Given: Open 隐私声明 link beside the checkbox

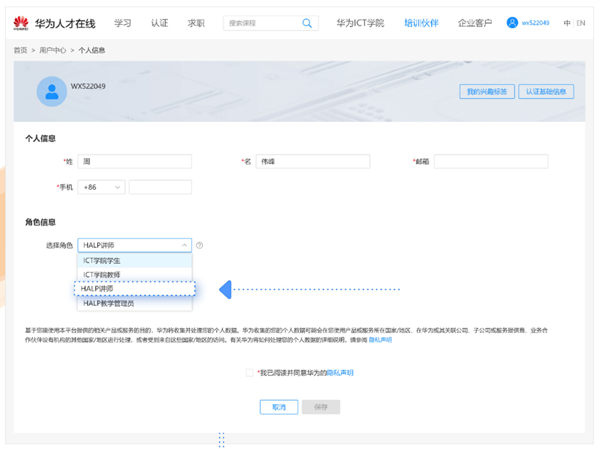Looking at the screenshot, I should pos(340,372).
